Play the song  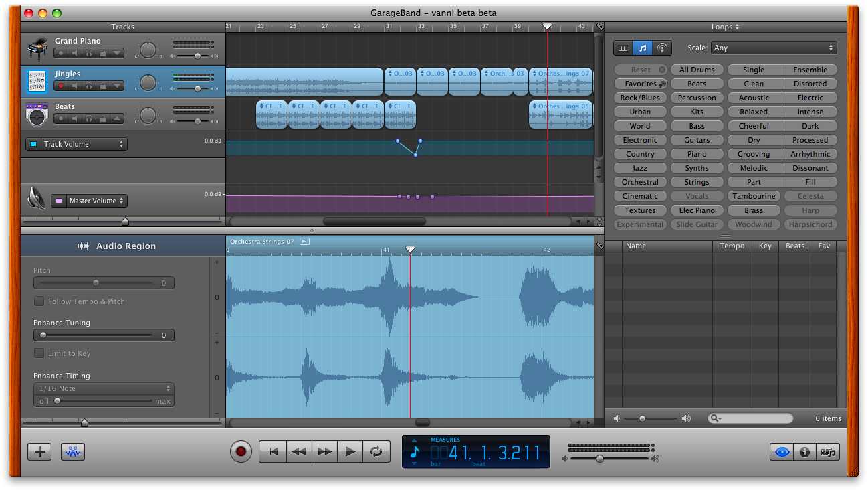pyautogui.click(x=350, y=452)
